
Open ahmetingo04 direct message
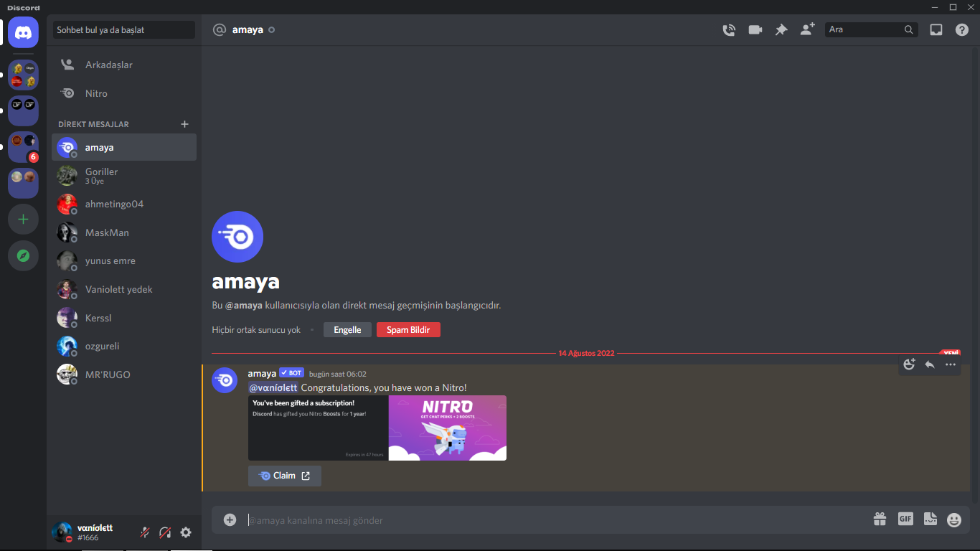(124, 204)
